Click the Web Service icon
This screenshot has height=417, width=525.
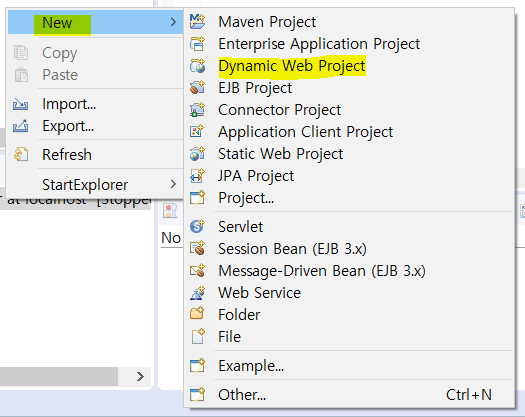click(x=197, y=293)
